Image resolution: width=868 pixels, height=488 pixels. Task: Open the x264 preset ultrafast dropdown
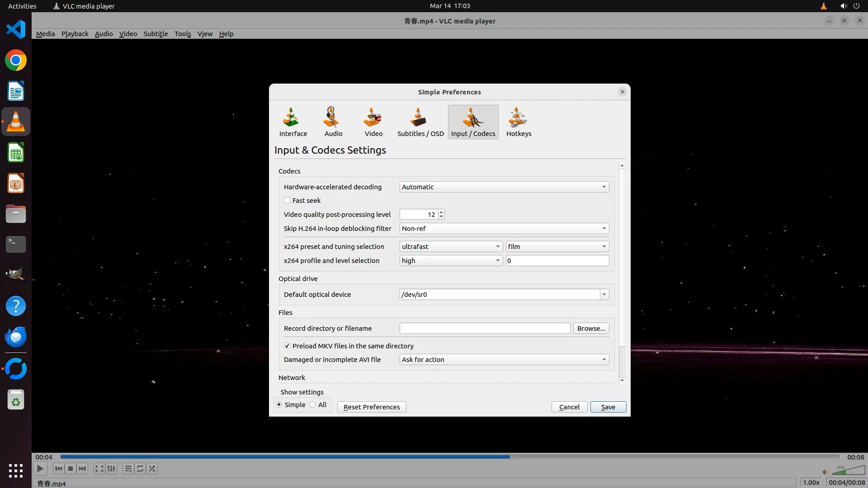[451, 246]
